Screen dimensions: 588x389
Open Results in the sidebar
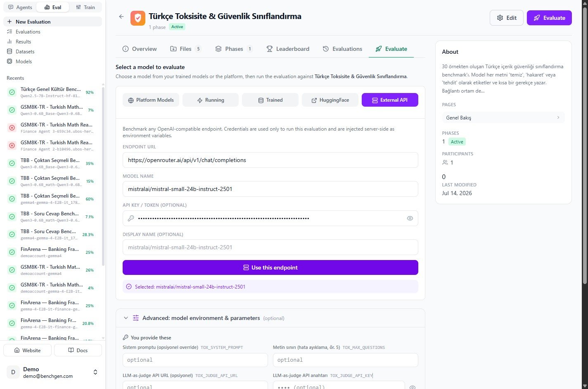tap(52, 41)
